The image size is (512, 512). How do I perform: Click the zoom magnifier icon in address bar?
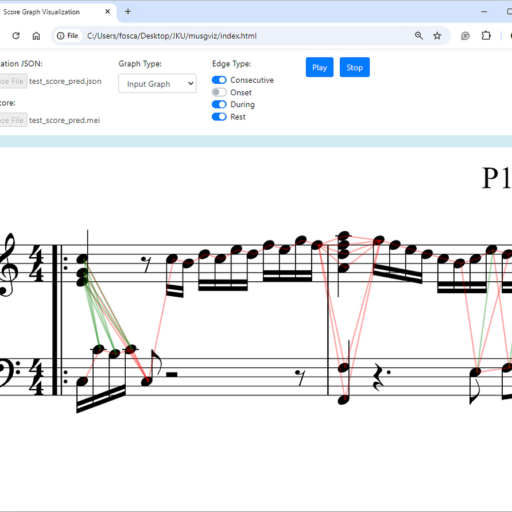click(x=419, y=36)
